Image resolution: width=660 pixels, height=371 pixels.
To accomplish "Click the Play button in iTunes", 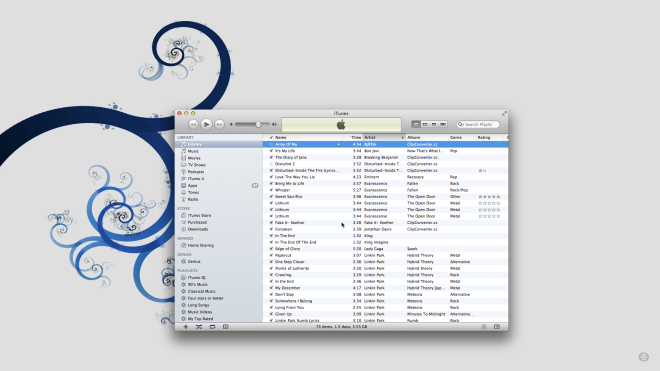I will click(206, 124).
